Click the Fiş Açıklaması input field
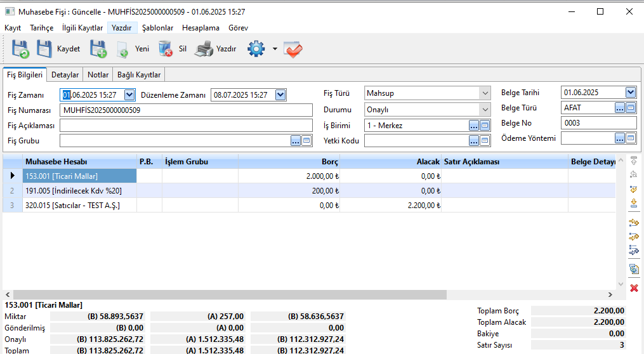Viewport: 644px width, 354px height. click(186, 126)
